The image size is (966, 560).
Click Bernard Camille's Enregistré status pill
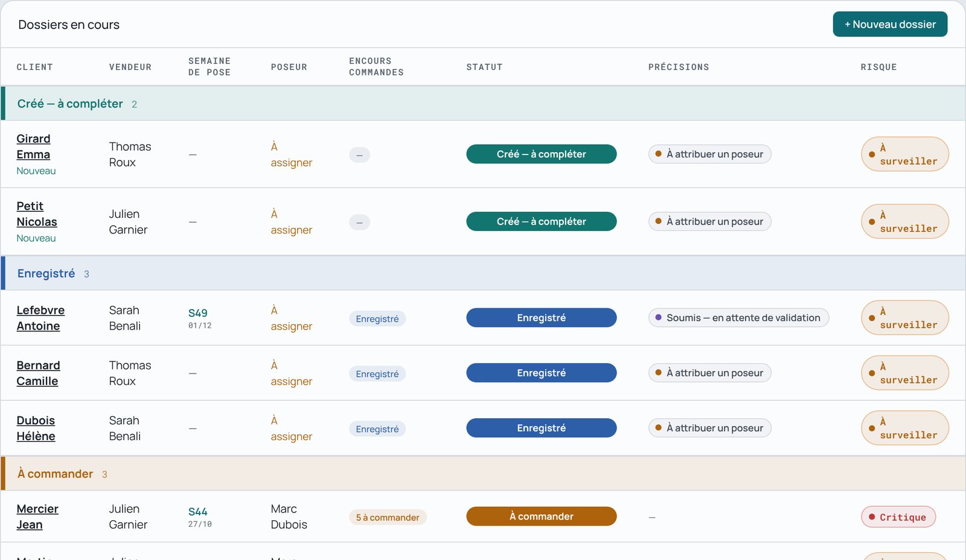[542, 373]
